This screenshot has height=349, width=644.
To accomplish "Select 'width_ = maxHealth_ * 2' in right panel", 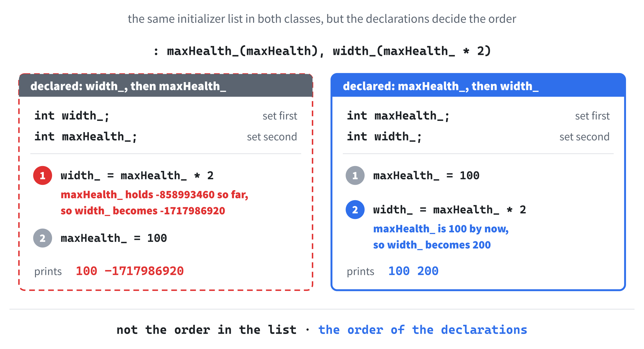I will pyautogui.click(x=449, y=210).
